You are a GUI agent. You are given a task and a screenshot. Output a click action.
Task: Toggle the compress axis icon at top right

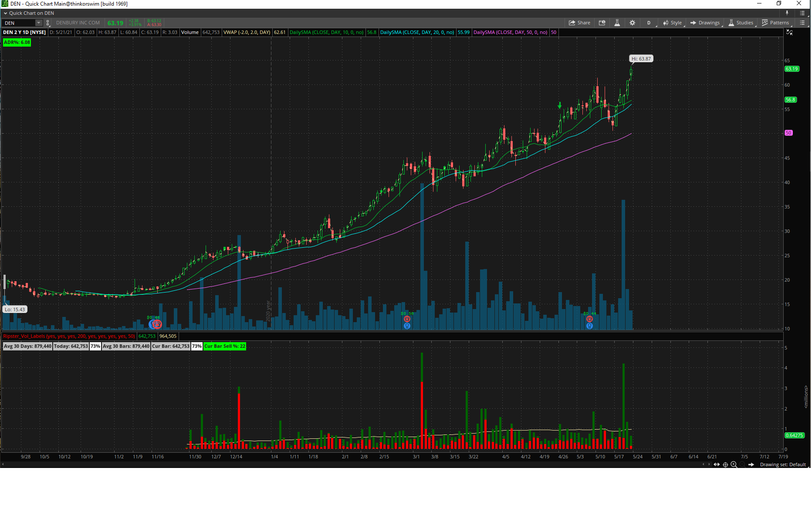pyautogui.click(x=789, y=32)
